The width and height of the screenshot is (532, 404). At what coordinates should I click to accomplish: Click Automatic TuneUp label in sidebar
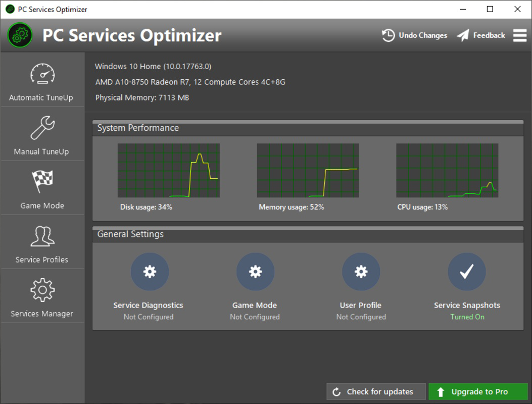[x=41, y=97]
